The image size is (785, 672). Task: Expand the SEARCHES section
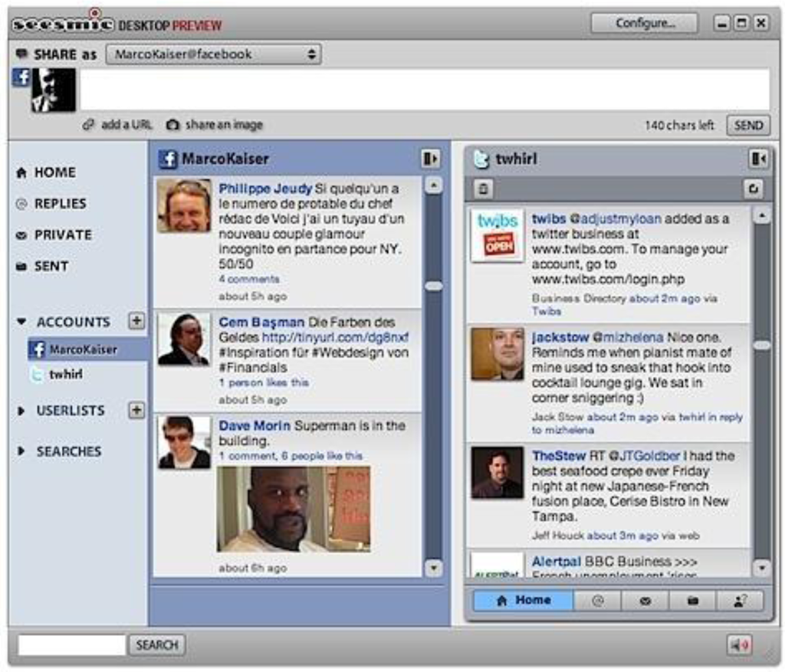pos(21,452)
